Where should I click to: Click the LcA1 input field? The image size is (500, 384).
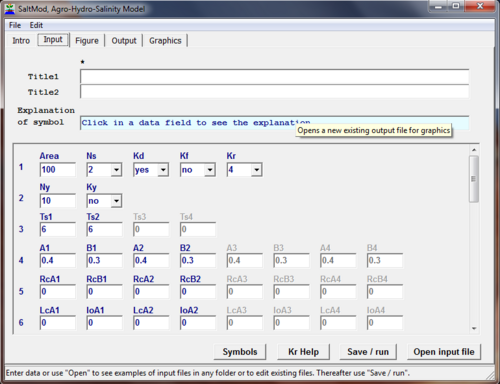[x=58, y=323]
